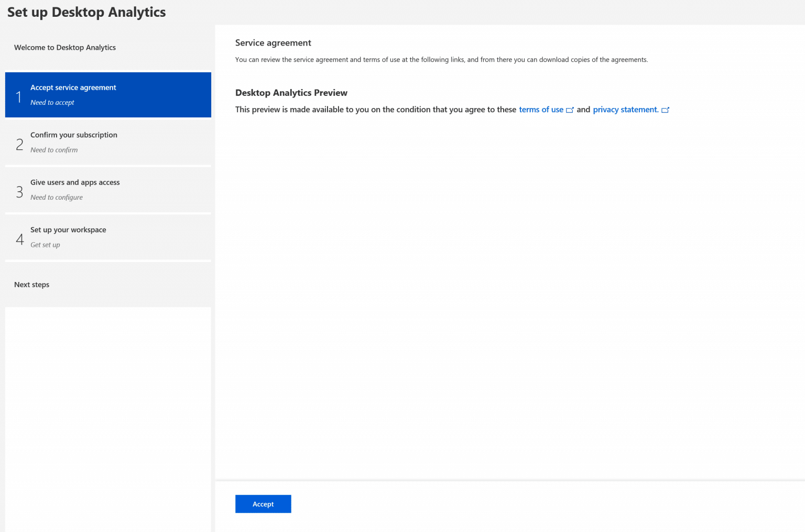Click the Need to accept status text
This screenshot has height=532, width=805.
pyautogui.click(x=52, y=102)
